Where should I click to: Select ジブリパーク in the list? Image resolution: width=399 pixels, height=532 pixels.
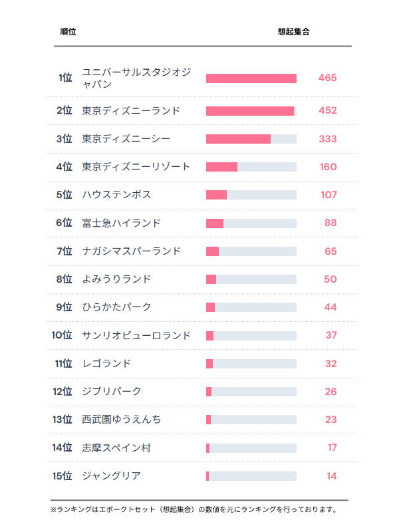pos(111,392)
